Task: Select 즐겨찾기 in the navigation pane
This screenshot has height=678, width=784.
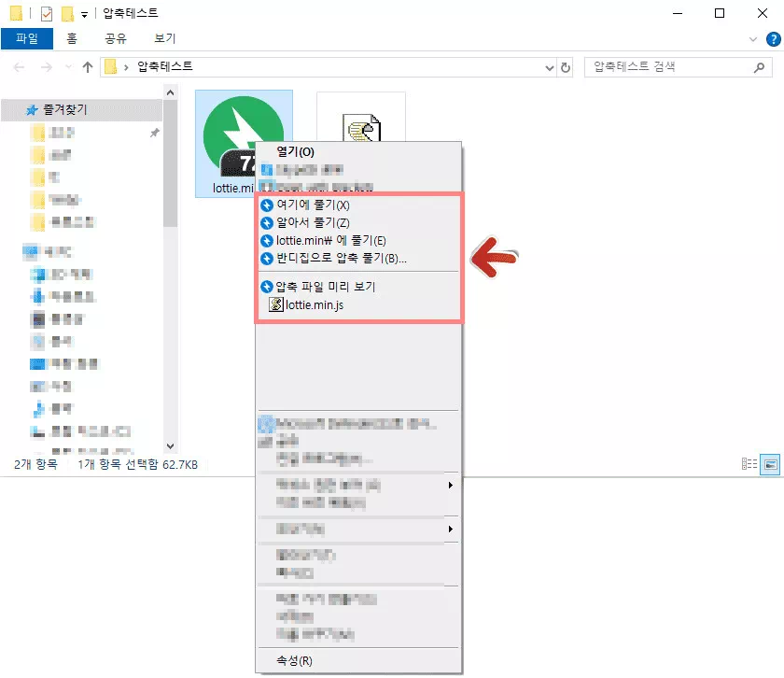Action: [x=81, y=110]
